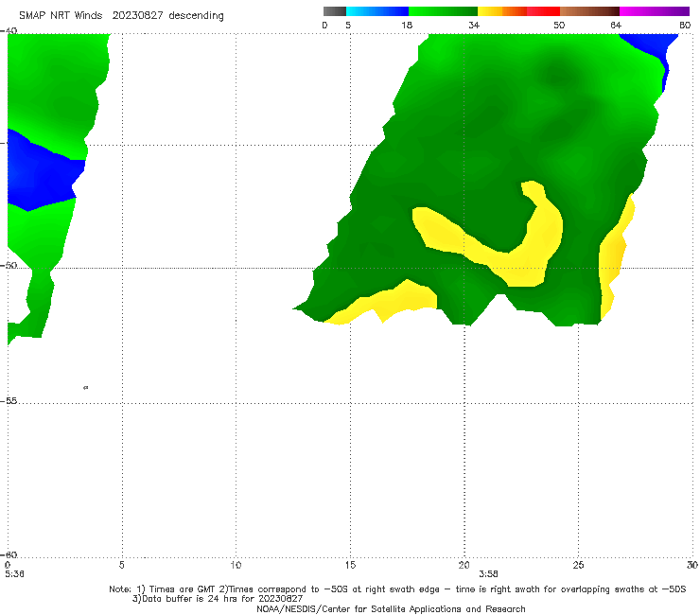
Task: Click the latitude label "-60"
Action: [x=9, y=554]
